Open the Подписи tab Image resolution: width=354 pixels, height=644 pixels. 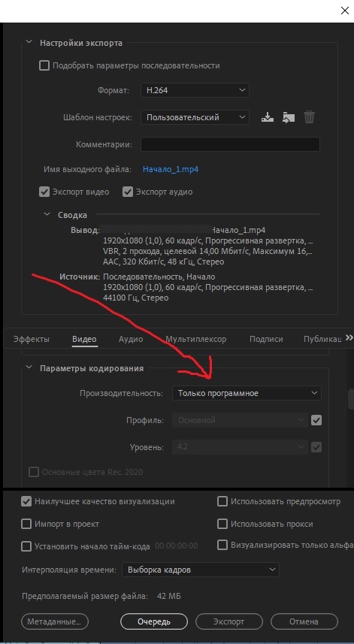[x=266, y=339]
